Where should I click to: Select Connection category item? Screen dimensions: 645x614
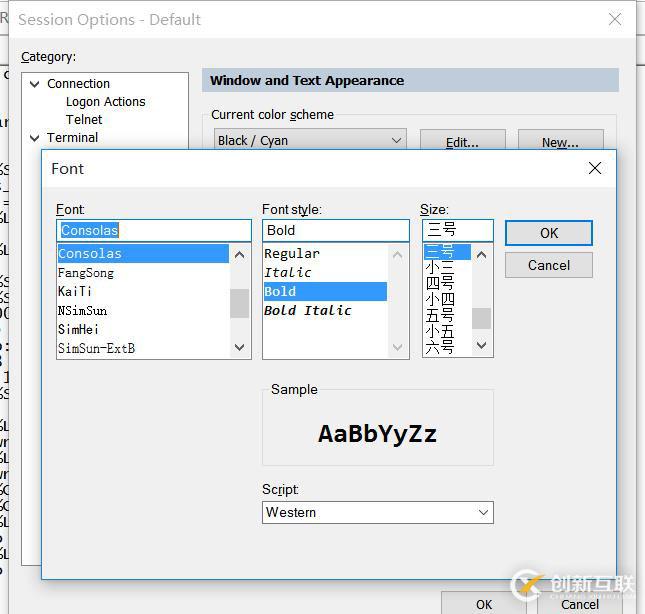click(78, 83)
